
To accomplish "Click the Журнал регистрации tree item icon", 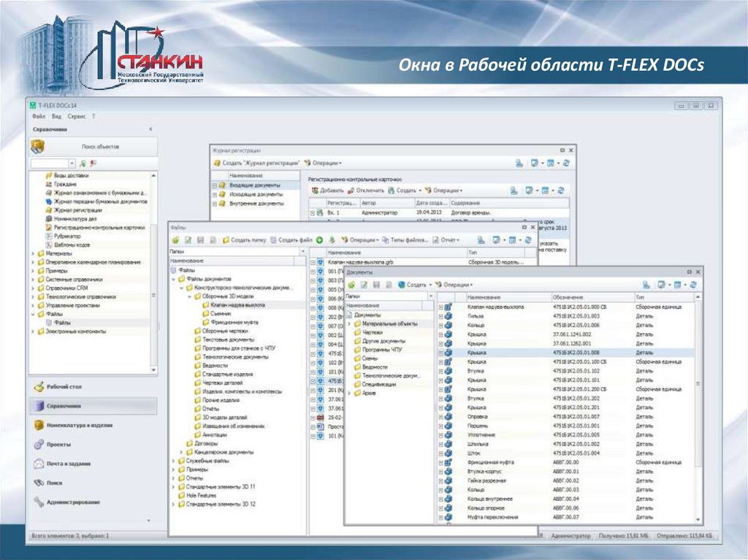I will [x=49, y=210].
